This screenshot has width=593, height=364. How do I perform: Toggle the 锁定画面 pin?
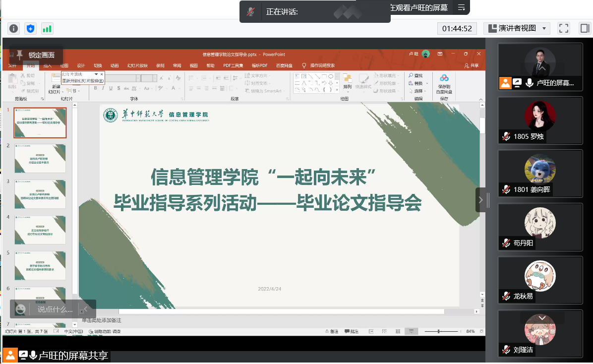(19, 55)
